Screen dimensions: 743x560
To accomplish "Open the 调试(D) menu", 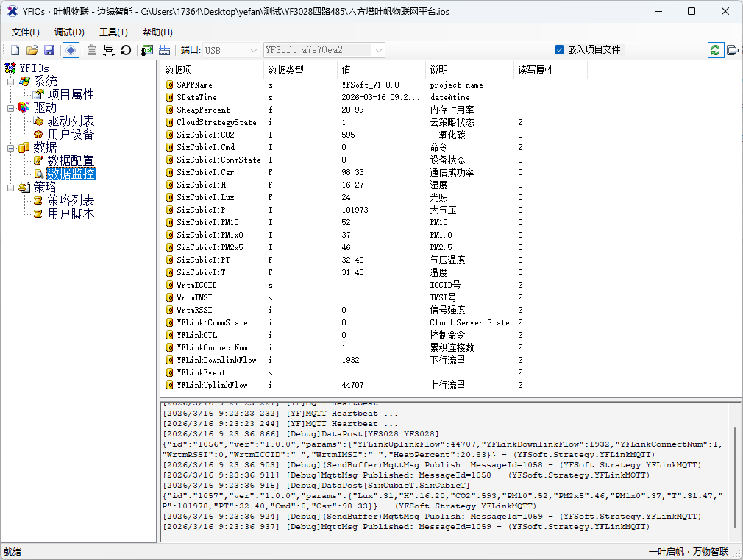I will (69, 32).
